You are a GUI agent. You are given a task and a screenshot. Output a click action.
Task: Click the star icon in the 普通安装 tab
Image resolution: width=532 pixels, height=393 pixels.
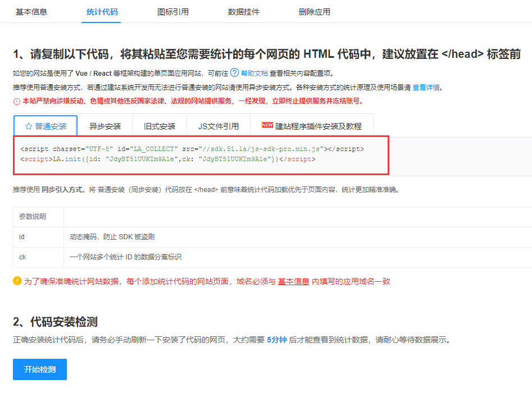(x=29, y=126)
